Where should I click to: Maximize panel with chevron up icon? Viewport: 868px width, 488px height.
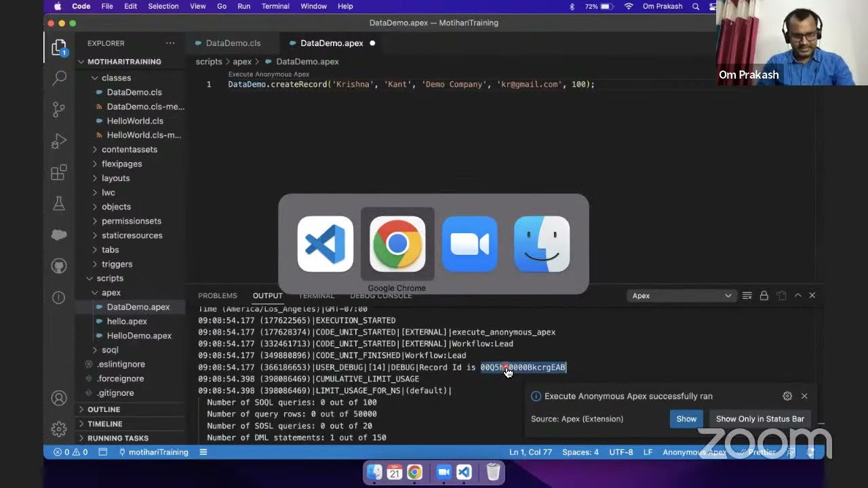(797, 296)
